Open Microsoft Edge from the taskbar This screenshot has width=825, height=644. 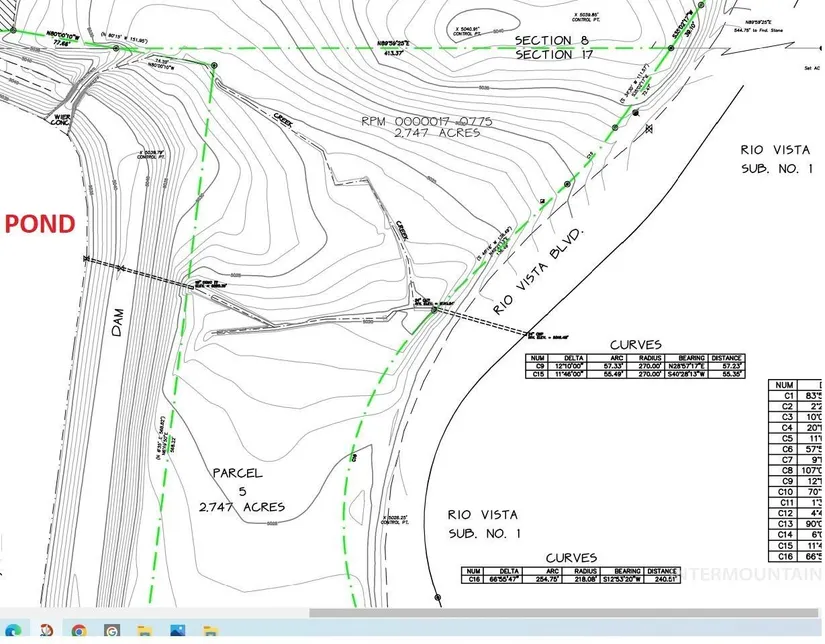pos(14,631)
